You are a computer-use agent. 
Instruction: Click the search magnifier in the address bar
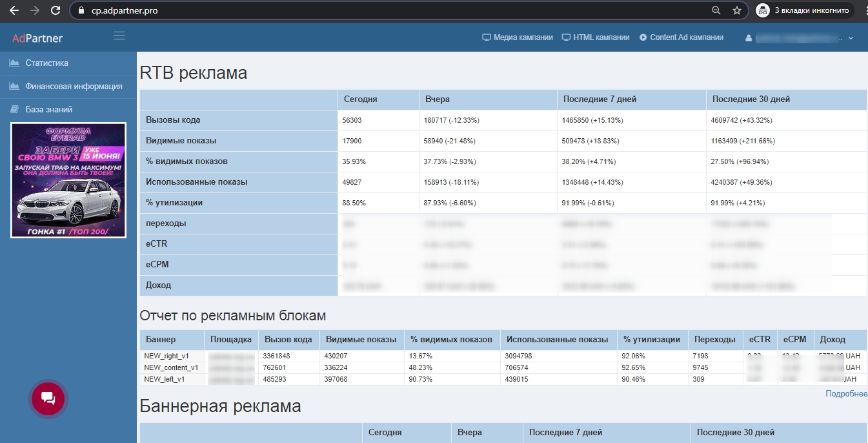point(716,10)
